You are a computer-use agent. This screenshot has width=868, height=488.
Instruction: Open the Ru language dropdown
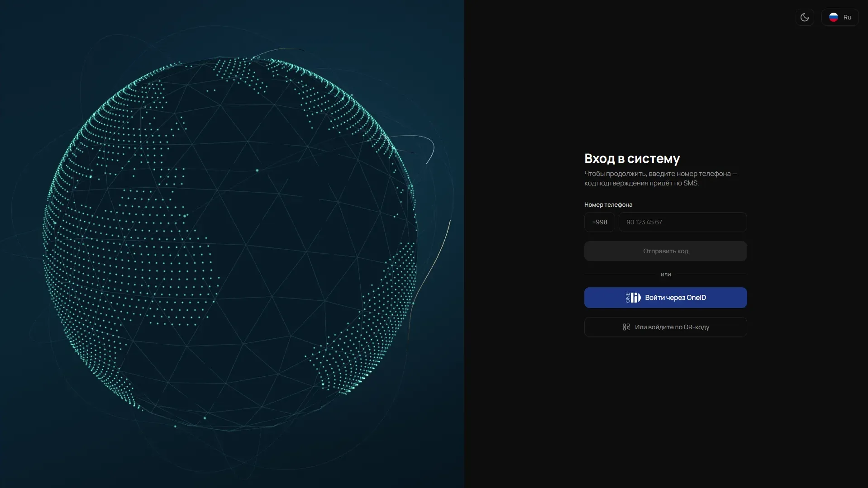pyautogui.click(x=839, y=17)
